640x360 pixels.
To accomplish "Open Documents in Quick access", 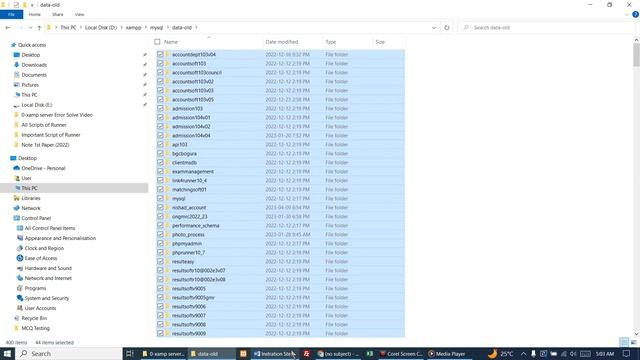I will (34, 75).
